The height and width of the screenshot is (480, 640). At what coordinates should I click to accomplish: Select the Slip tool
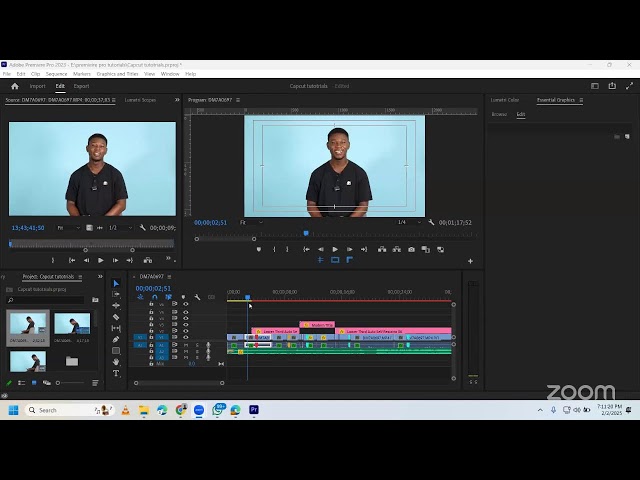coord(116,328)
